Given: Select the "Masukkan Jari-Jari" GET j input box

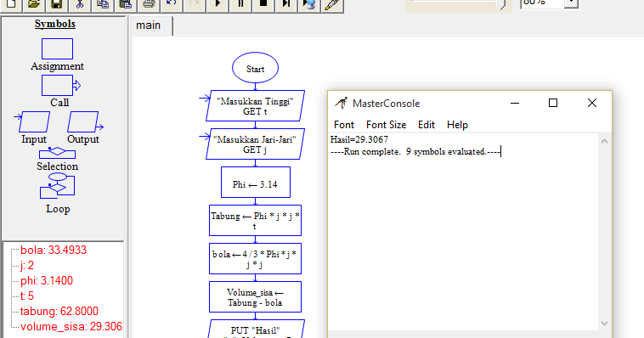Looking at the screenshot, I should coord(255,144).
